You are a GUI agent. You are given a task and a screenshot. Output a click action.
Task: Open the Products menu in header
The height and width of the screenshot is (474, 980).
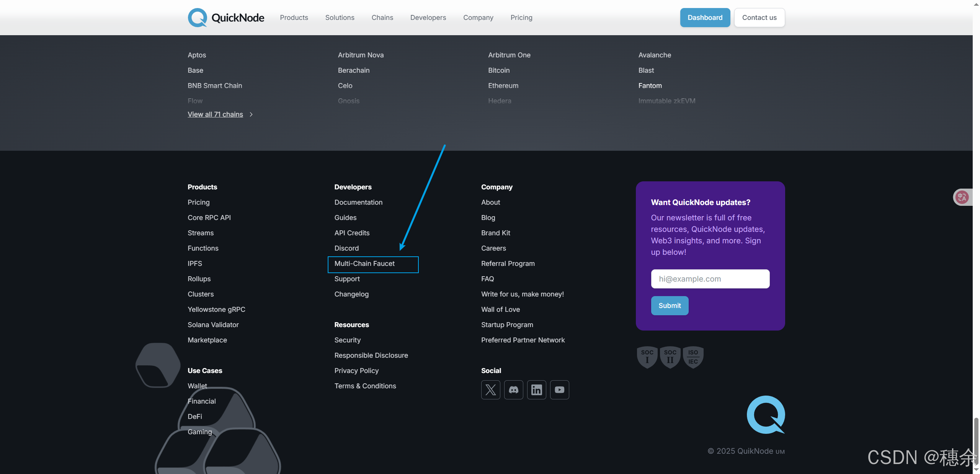click(294, 18)
